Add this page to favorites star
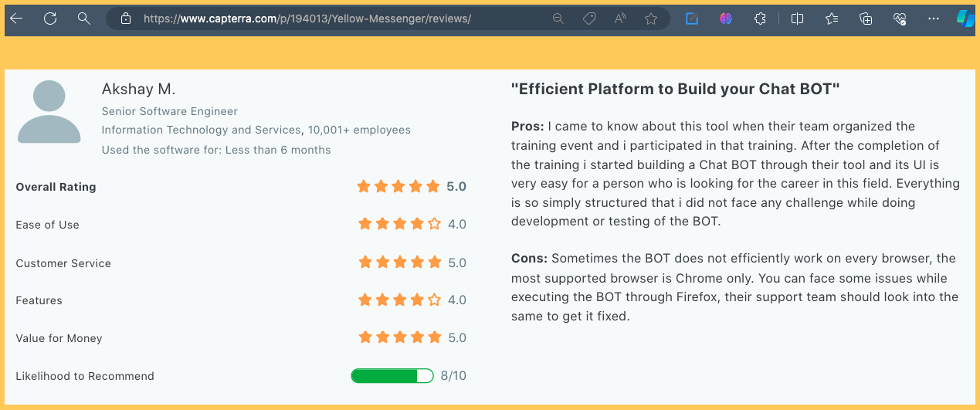Screen dimensions: 980x410 pos(651,19)
